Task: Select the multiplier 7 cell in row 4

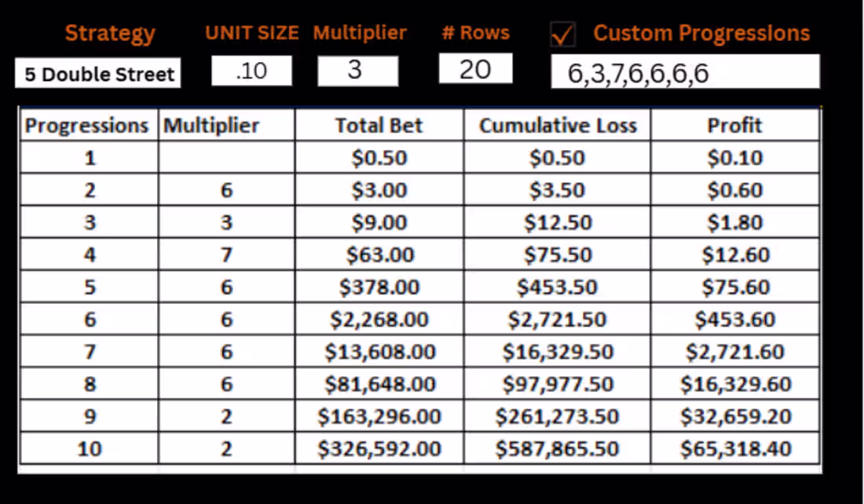Action: (226, 254)
